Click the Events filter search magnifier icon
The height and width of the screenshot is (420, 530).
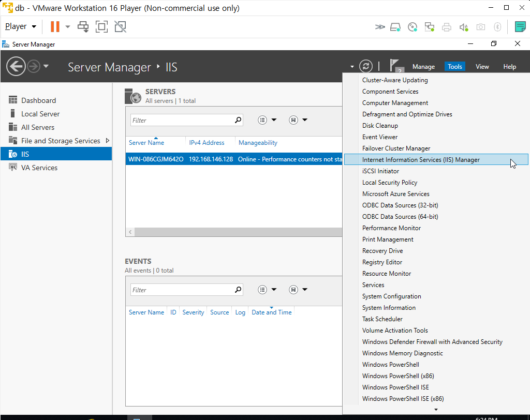coord(238,290)
